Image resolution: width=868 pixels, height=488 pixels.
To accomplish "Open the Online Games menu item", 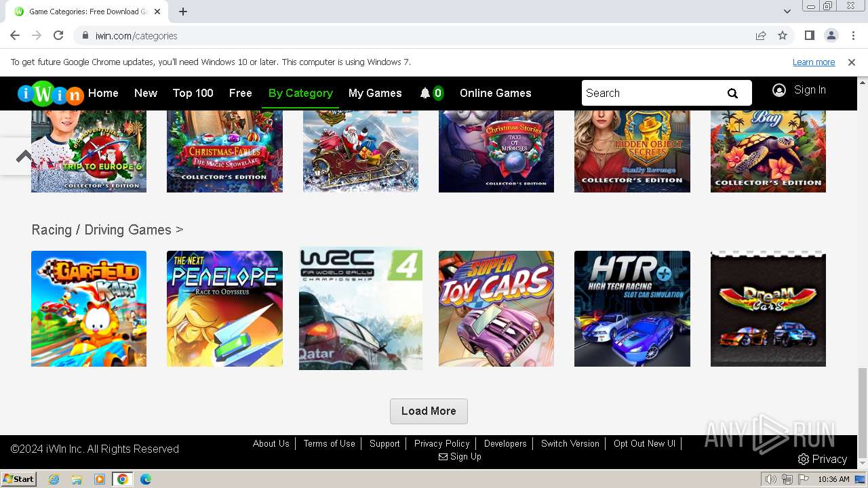I will coord(496,94).
